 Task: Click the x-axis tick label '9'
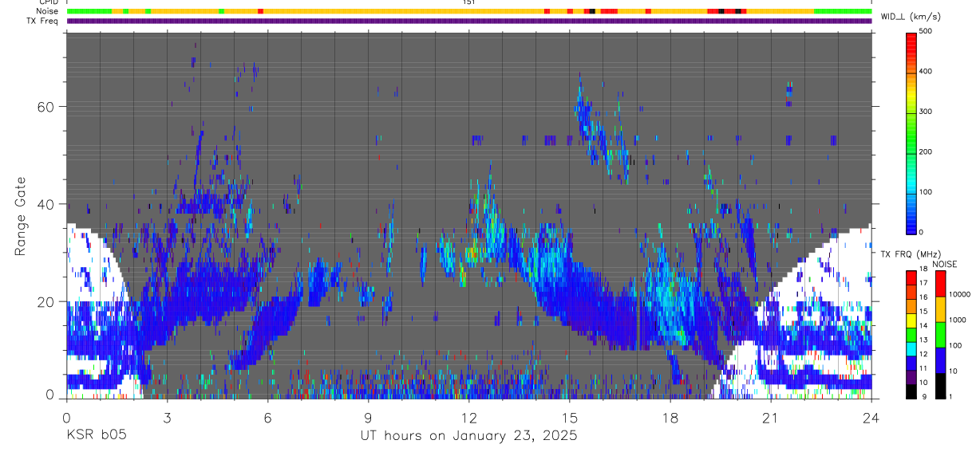[x=368, y=417]
